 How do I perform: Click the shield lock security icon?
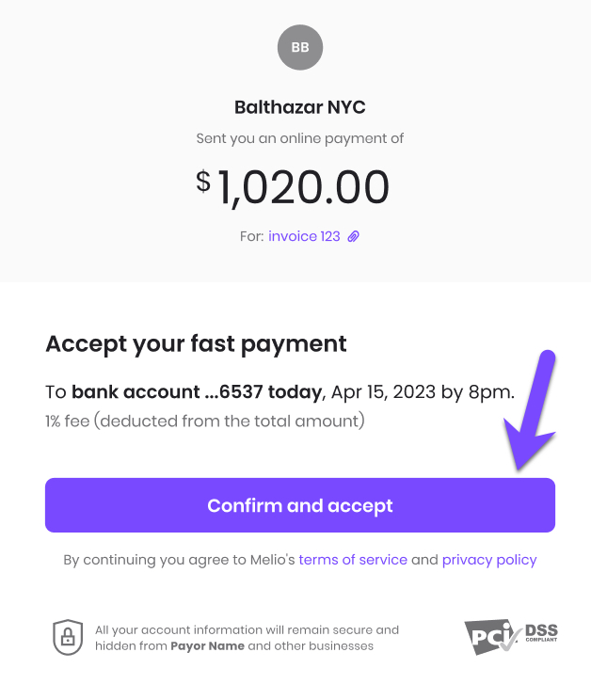click(68, 638)
